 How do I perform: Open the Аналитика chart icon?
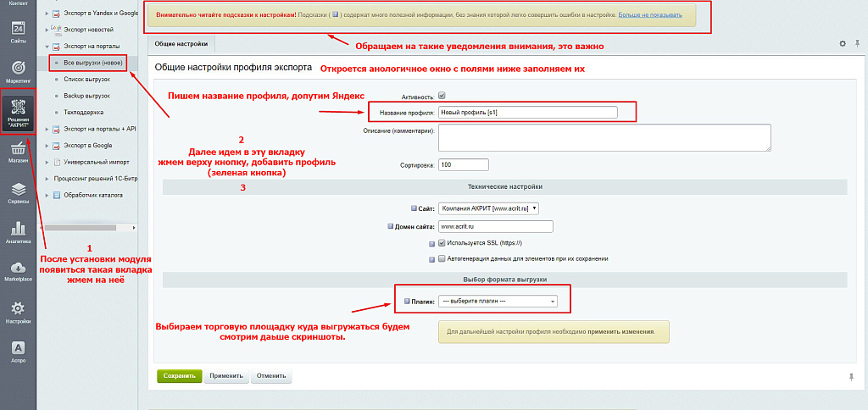(18, 231)
